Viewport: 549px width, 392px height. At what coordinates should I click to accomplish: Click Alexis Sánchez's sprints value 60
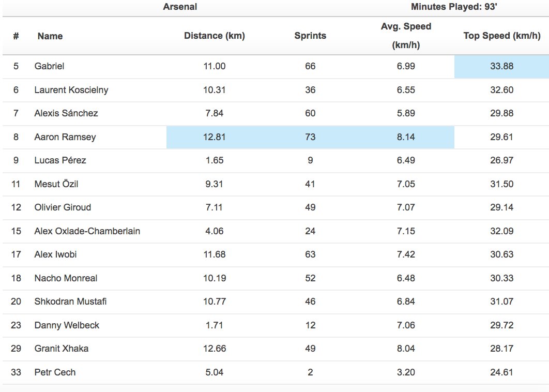tap(310, 113)
